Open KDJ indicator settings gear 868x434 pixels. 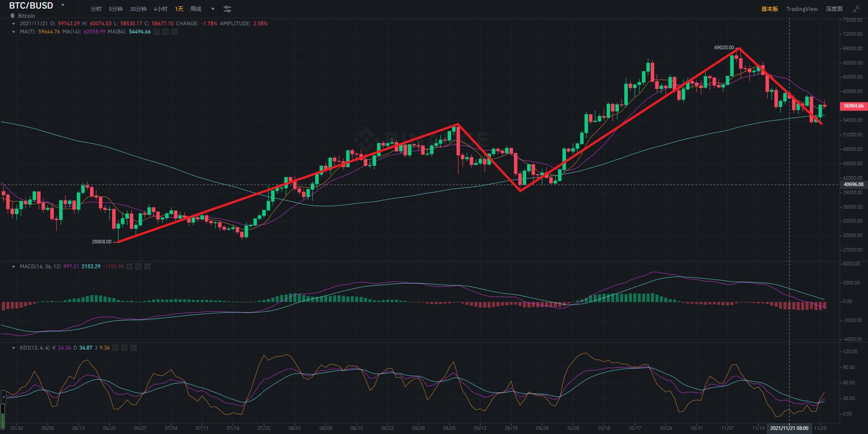pos(124,348)
